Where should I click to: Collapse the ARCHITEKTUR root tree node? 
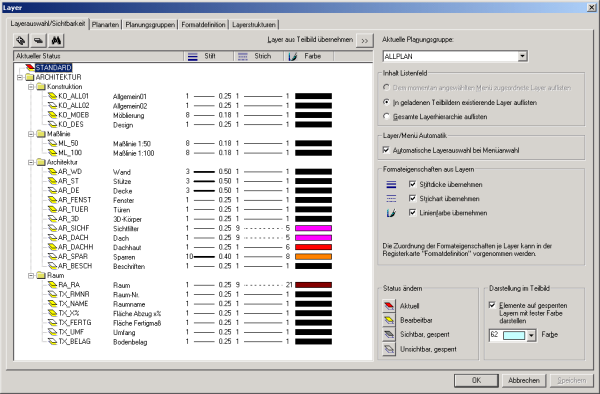(20, 77)
